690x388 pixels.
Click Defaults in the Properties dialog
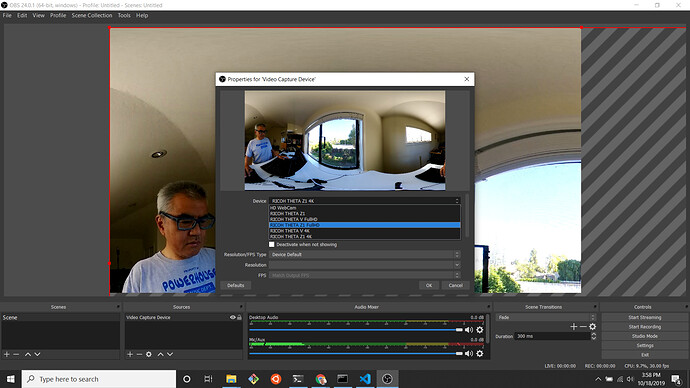[x=235, y=286]
